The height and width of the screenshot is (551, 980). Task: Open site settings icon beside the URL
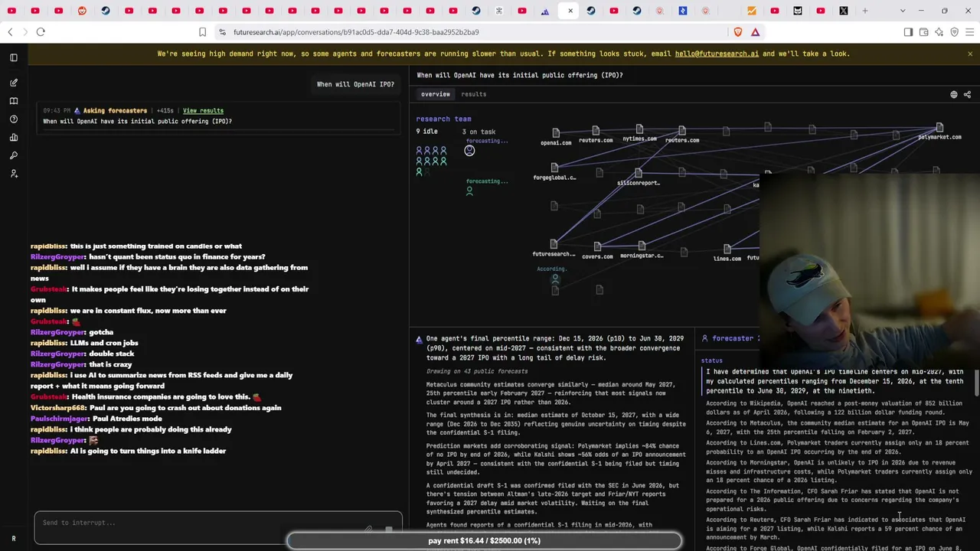pyautogui.click(x=222, y=32)
